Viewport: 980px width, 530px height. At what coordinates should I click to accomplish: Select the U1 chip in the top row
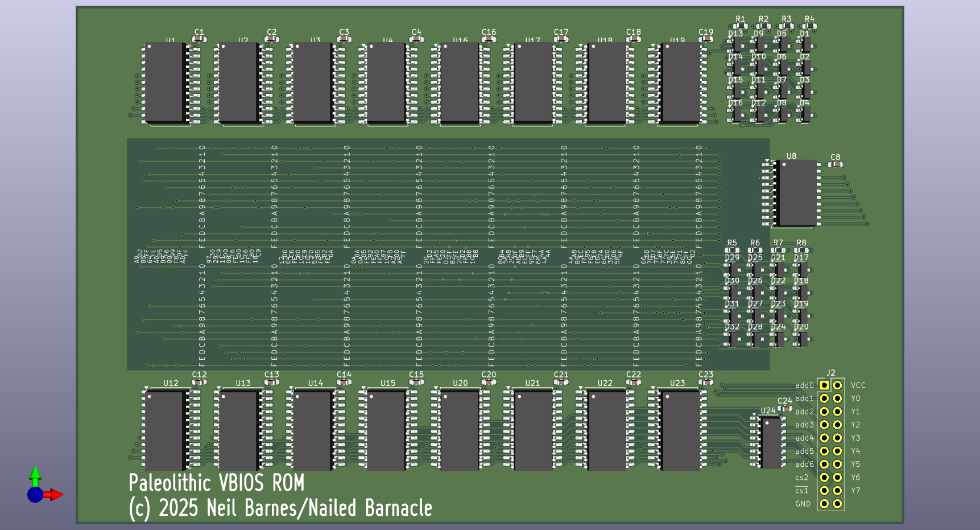(164, 81)
